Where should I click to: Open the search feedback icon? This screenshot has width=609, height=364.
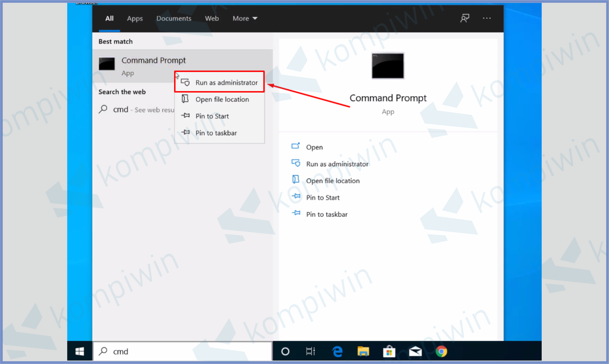465,18
